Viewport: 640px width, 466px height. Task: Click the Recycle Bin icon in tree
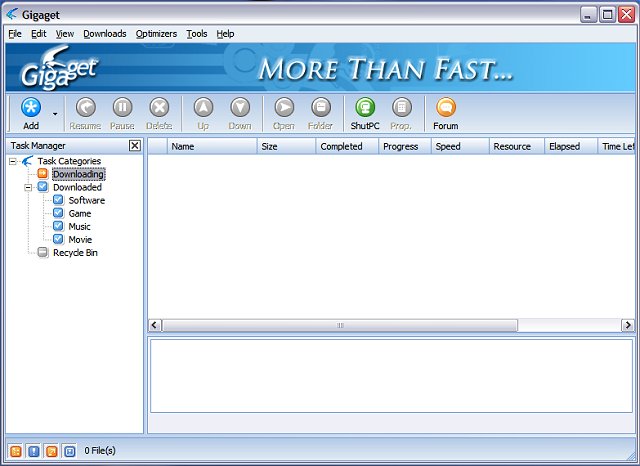[42, 252]
